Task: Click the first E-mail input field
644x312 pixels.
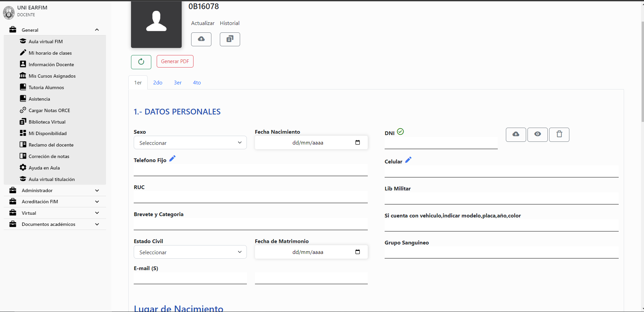Action: coord(190,278)
